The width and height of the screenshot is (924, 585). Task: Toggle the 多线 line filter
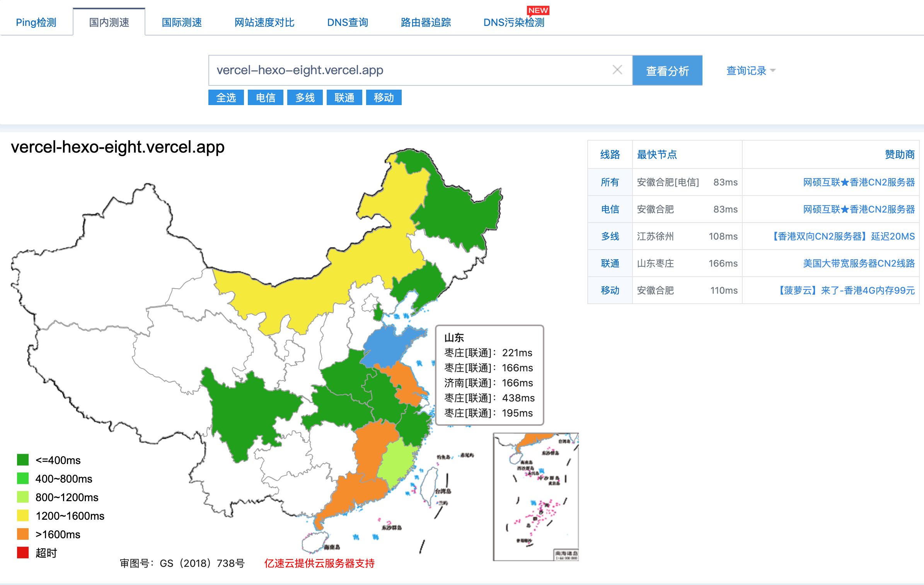tap(305, 97)
